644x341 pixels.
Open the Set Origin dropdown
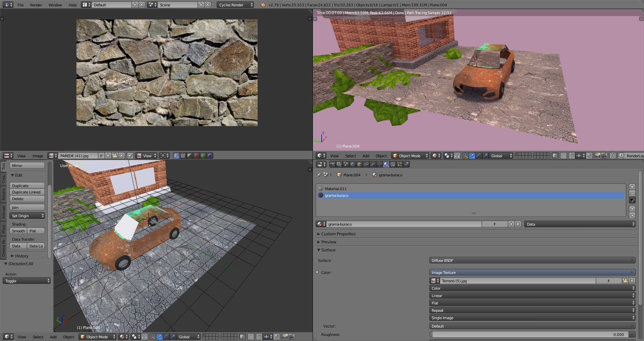[x=27, y=216]
